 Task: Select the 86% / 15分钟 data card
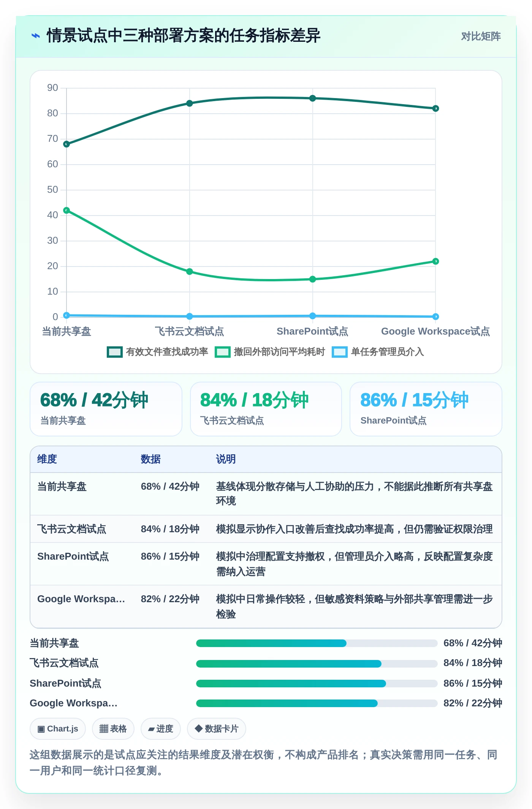coord(426,409)
